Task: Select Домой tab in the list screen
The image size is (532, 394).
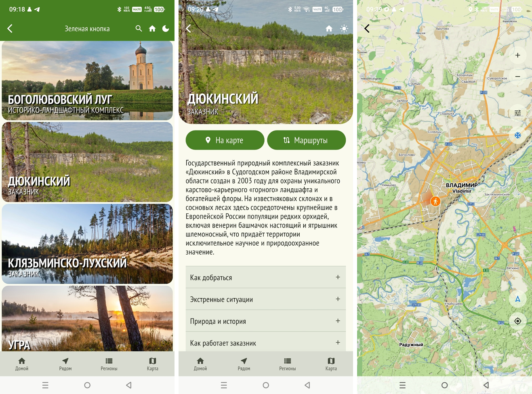Action: click(x=22, y=364)
